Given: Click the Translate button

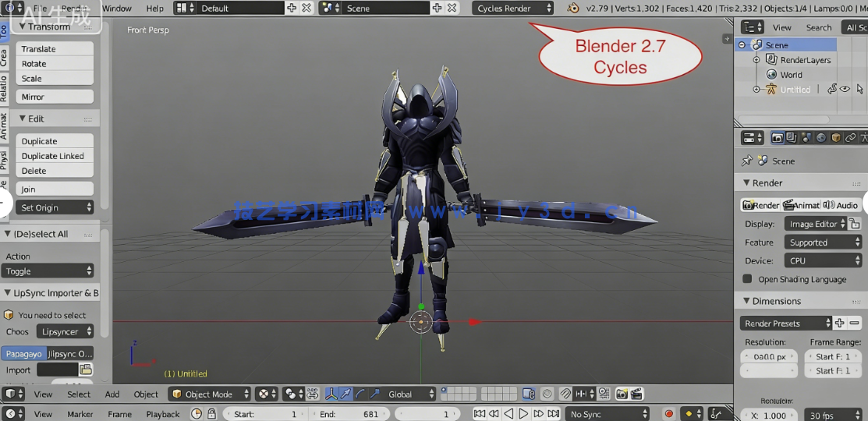Looking at the screenshot, I should coord(55,48).
